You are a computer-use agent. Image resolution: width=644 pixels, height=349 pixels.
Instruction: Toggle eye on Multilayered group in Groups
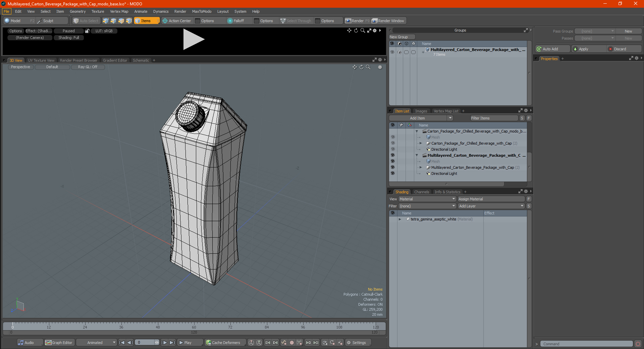coord(392,52)
